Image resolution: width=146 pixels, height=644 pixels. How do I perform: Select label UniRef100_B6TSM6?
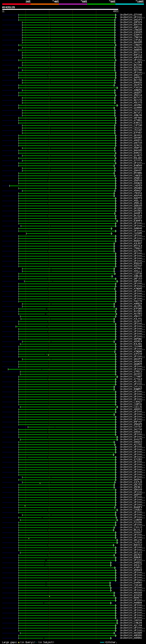coord(131,65)
